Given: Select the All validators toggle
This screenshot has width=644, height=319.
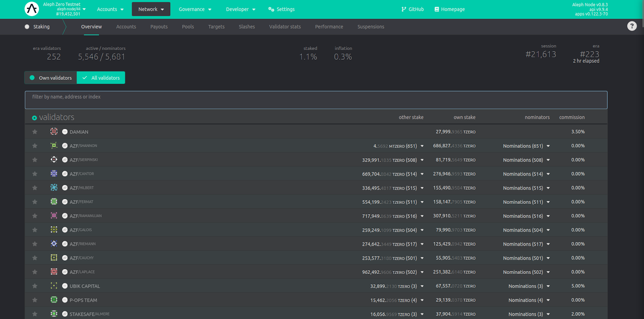Looking at the screenshot, I should 101,78.
